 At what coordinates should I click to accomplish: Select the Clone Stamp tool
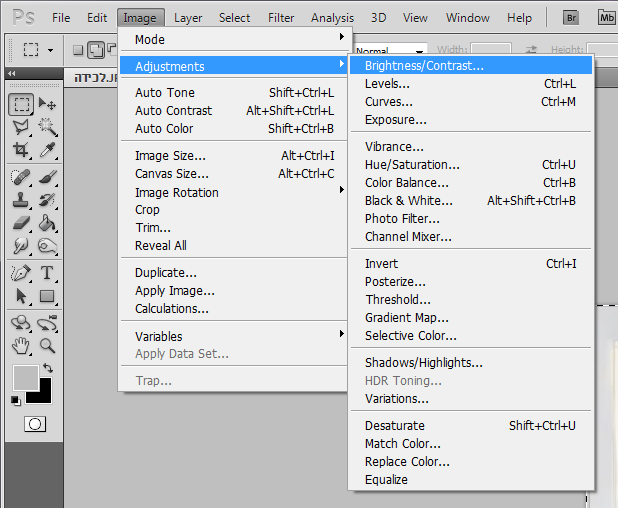[21, 200]
